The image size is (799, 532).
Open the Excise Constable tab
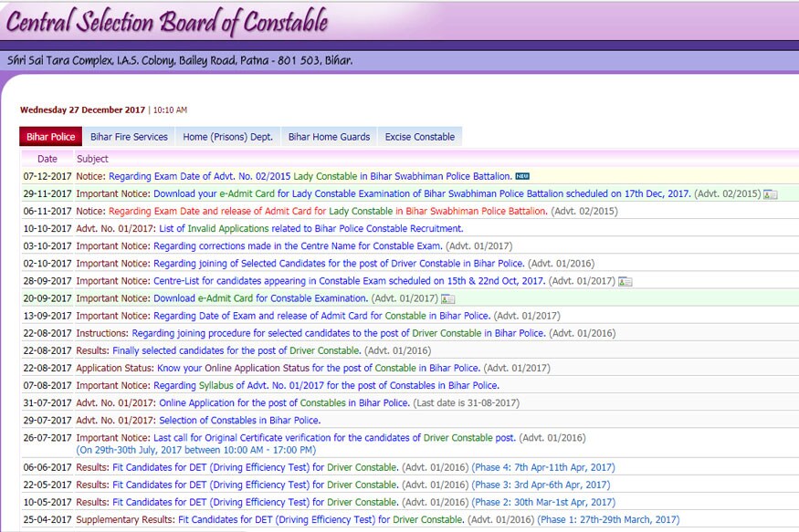(x=419, y=137)
